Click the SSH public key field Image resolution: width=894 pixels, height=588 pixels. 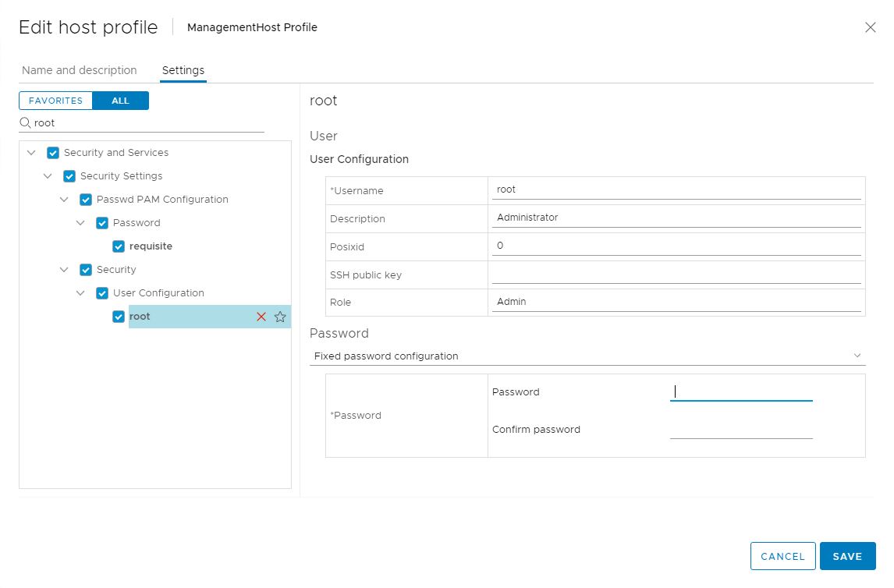(x=676, y=273)
